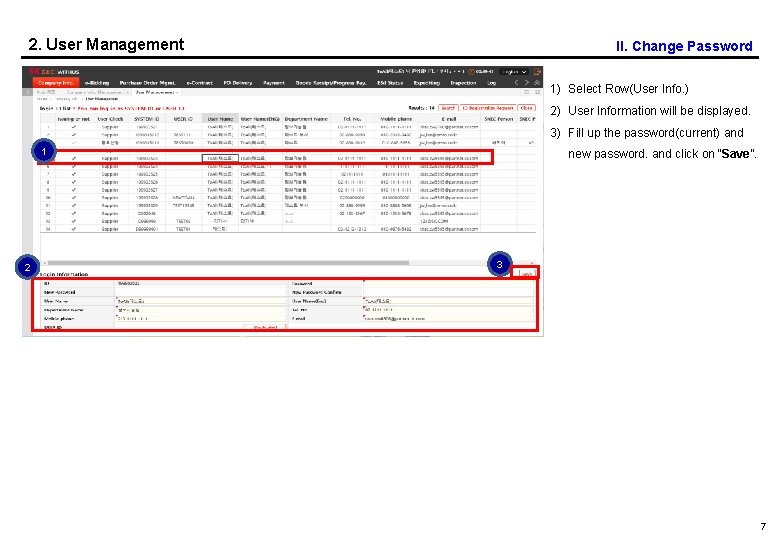Click the collapse-up icon beside menu arrows
Image resolution: width=780 pixels, height=540 pixels.
[x=537, y=83]
